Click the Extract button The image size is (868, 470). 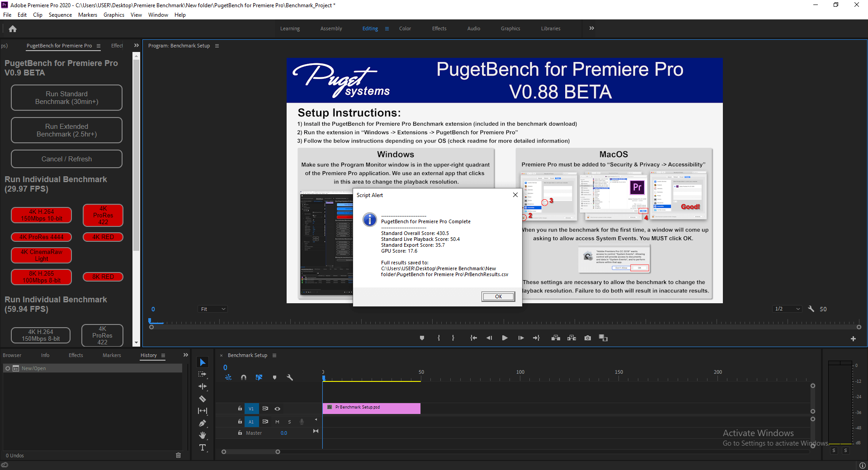[571, 338]
